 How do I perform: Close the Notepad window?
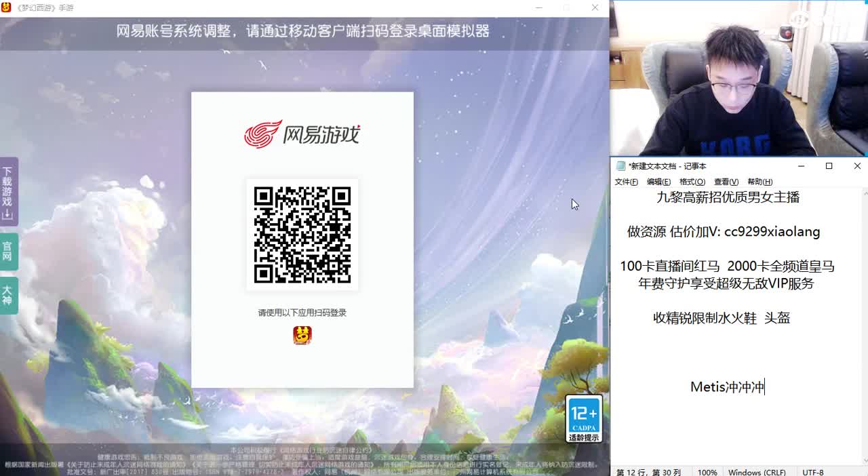pos(857,166)
